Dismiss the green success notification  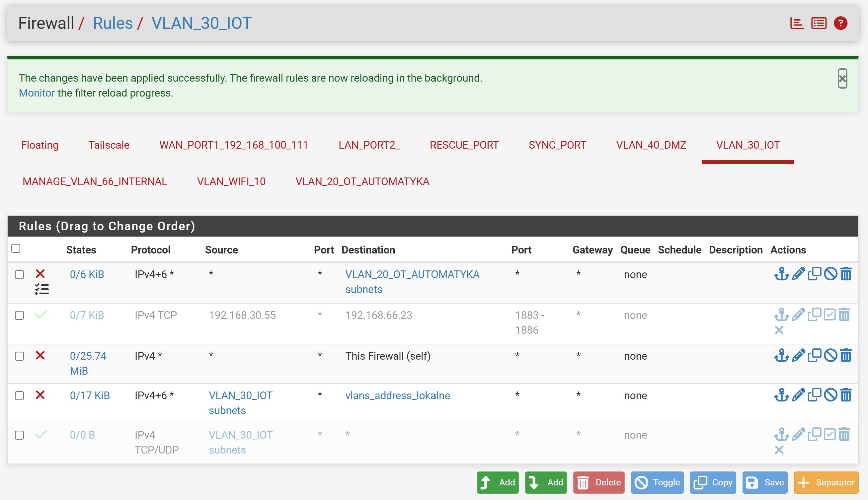point(842,79)
